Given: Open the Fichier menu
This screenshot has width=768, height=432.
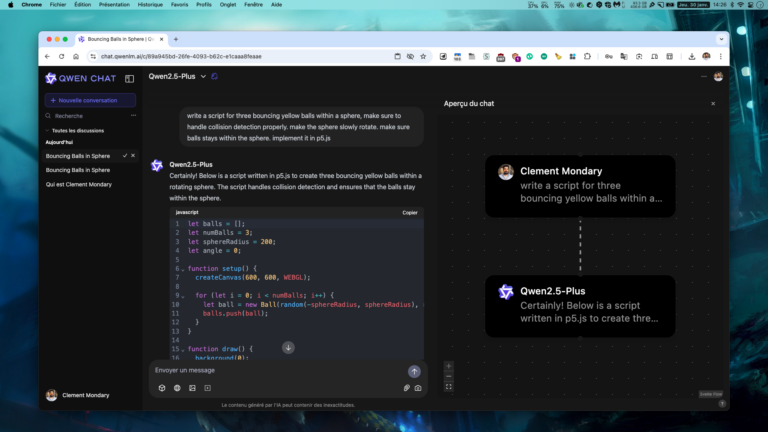Looking at the screenshot, I should [x=58, y=4].
